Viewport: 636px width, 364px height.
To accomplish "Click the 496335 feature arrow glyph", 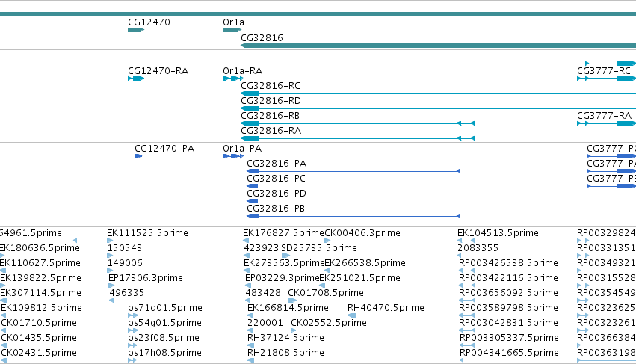I will (x=112, y=300).
